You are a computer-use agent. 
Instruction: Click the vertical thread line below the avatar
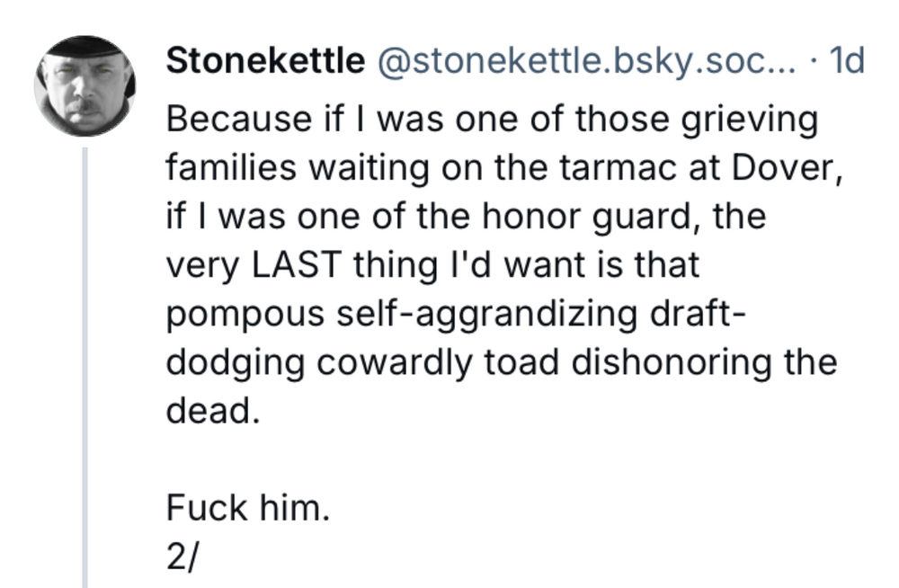(85, 360)
